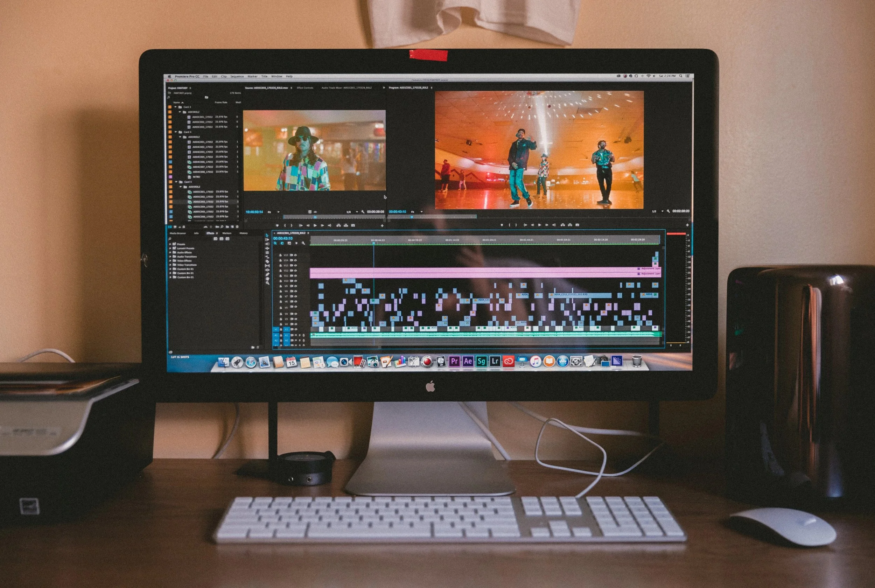The height and width of the screenshot is (588, 875).
Task: Click the Export Frame camera icon under Program monitor
Action: point(577,225)
